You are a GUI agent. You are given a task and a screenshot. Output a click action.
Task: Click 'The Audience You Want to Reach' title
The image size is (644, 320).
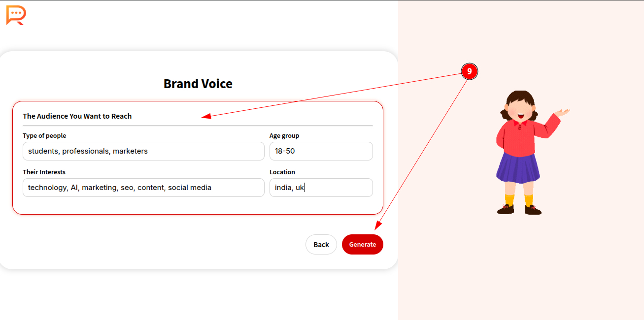tap(77, 116)
